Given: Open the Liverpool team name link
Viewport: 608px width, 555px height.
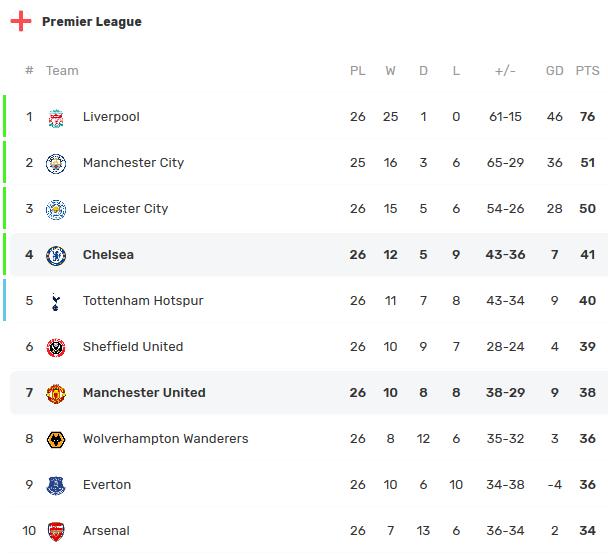Looking at the screenshot, I should click(111, 117).
